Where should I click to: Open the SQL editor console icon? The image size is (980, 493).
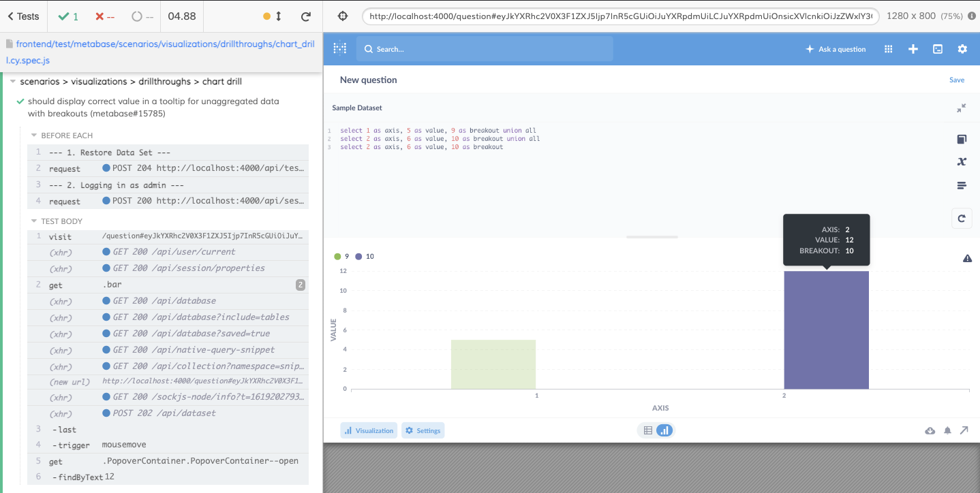click(937, 48)
